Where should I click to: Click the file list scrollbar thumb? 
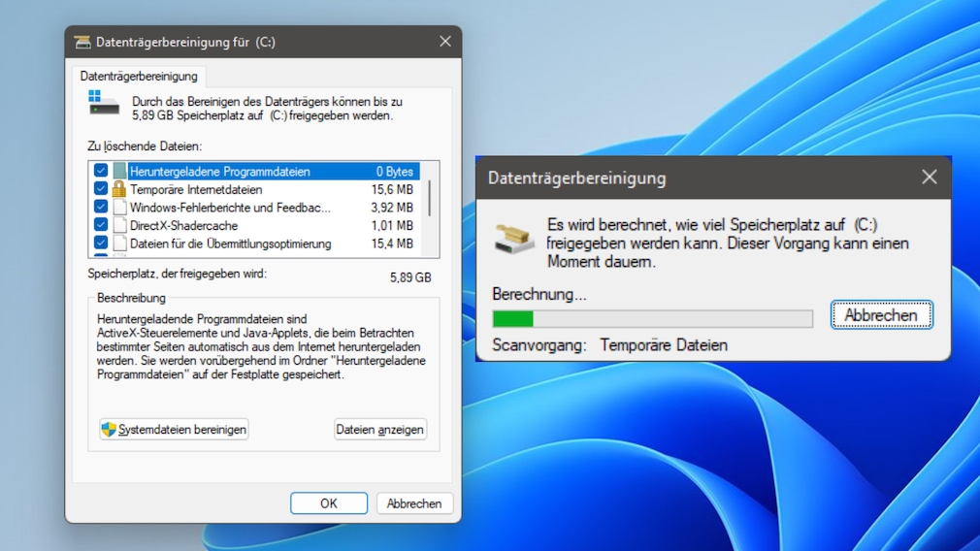pos(430,198)
